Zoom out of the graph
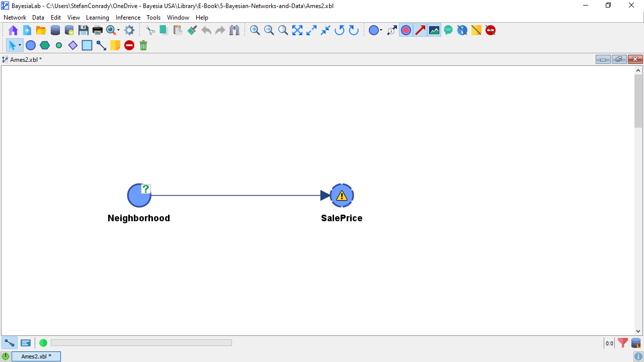 pyautogui.click(x=269, y=30)
